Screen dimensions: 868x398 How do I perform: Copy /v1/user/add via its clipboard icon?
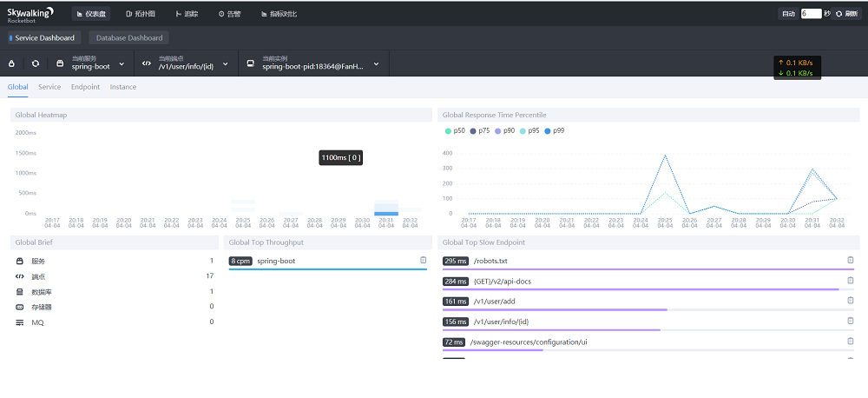[851, 301]
